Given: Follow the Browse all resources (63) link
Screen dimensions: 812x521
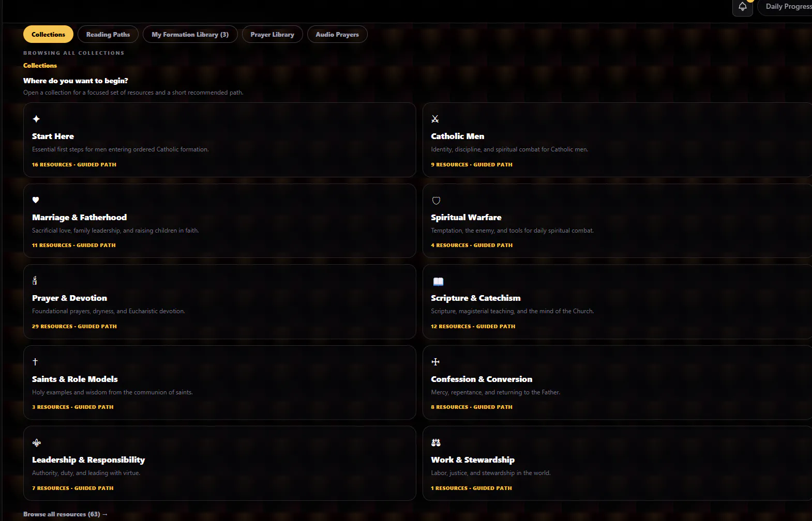Looking at the screenshot, I should tap(65, 514).
